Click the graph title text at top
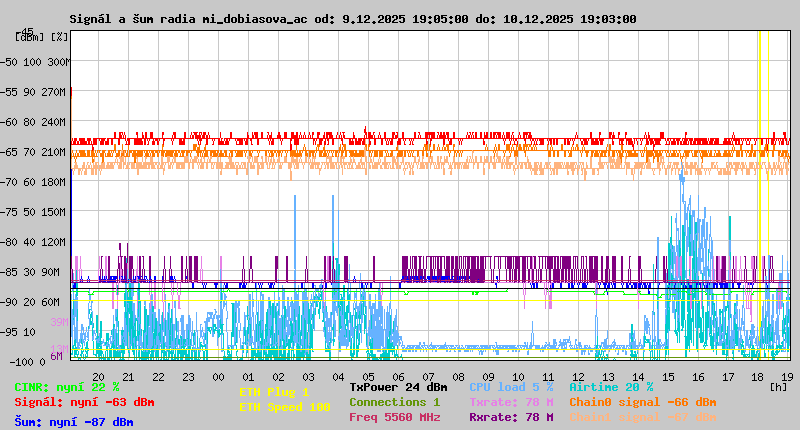This screenshot has height=430, width=800. 352,19
